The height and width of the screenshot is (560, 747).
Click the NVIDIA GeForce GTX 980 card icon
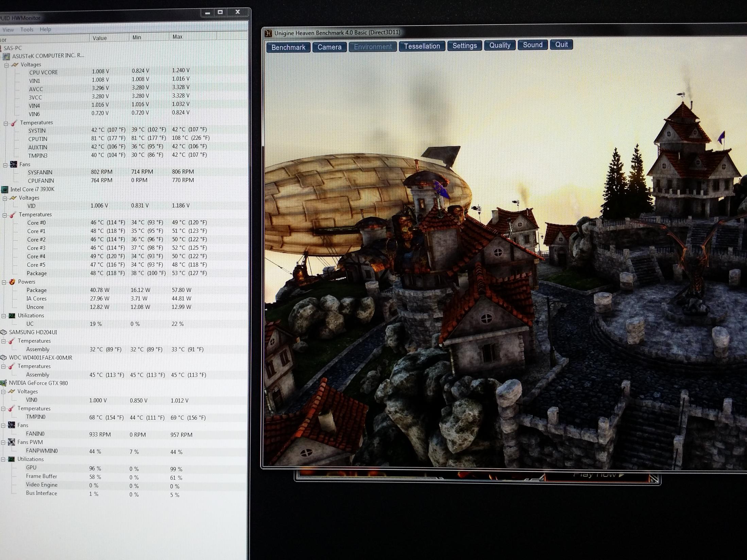tap(3, 383)
